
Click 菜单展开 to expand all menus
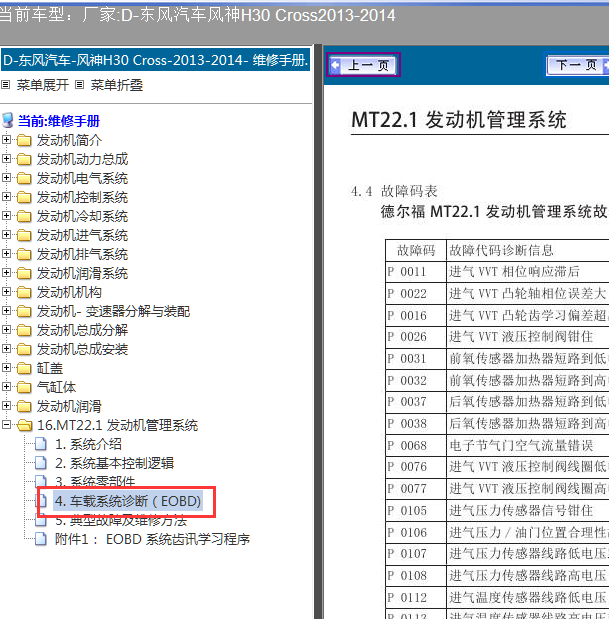[x=43, y=85]
